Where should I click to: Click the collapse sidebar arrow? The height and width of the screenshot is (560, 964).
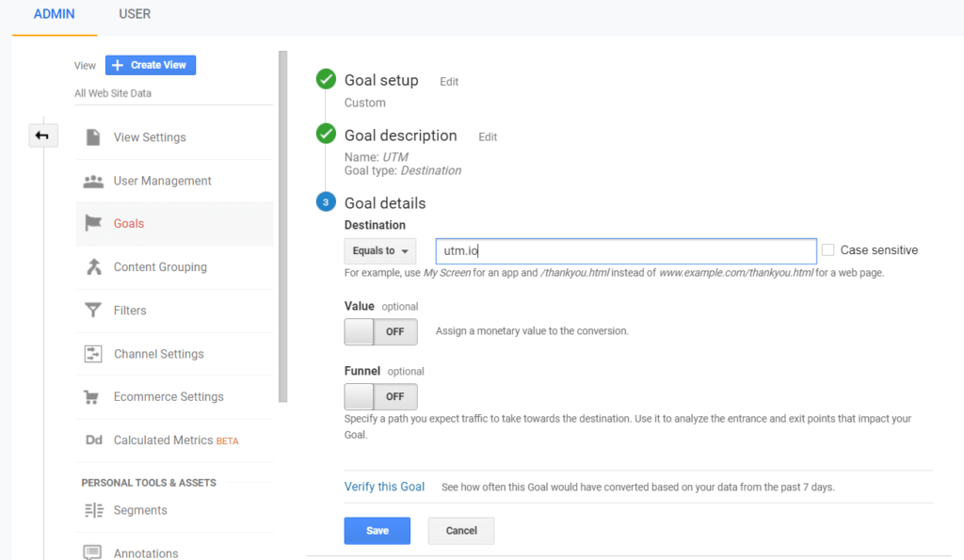[x=42, y=136]
